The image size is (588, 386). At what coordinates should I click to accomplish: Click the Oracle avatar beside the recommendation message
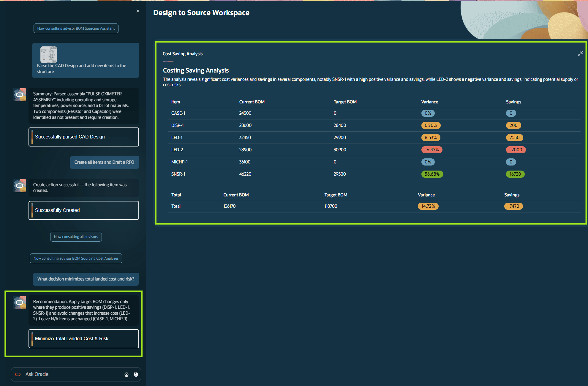pyautogui.click(x=20, y=303)
